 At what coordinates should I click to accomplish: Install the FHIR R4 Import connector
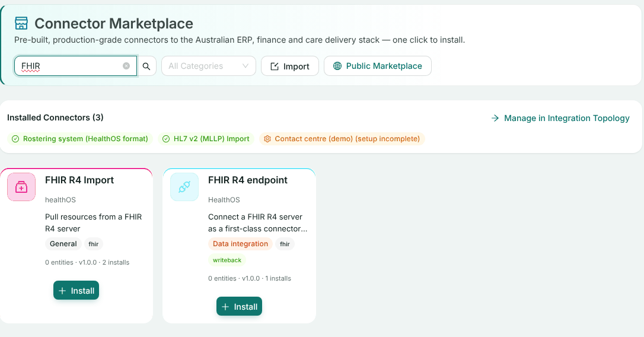coord(76,291)
